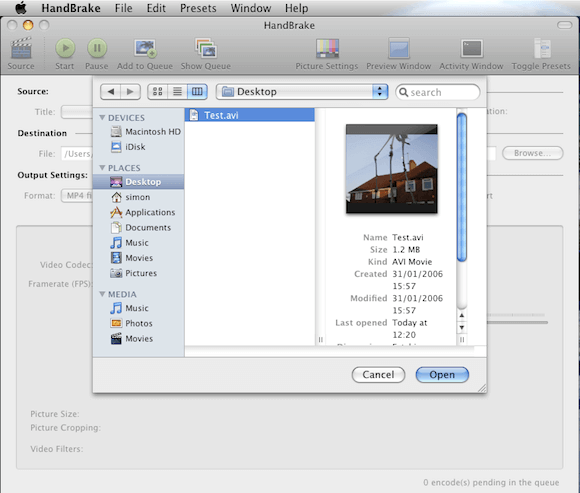Open the Pictures folder in the sidebar
580x493 pixels.
pyautogui.click(x=134, y=273)
